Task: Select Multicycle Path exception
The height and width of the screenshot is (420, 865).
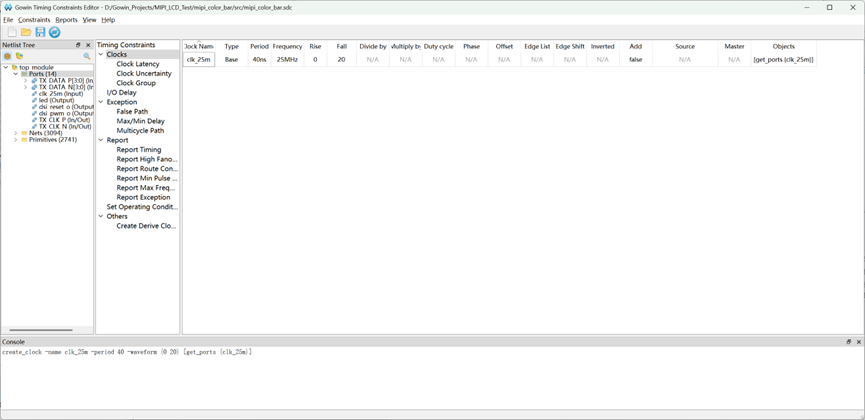Action: click(140, 131)
